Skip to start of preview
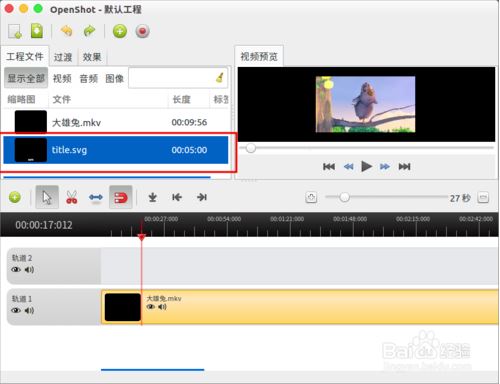500x384 pixels. 329,166
